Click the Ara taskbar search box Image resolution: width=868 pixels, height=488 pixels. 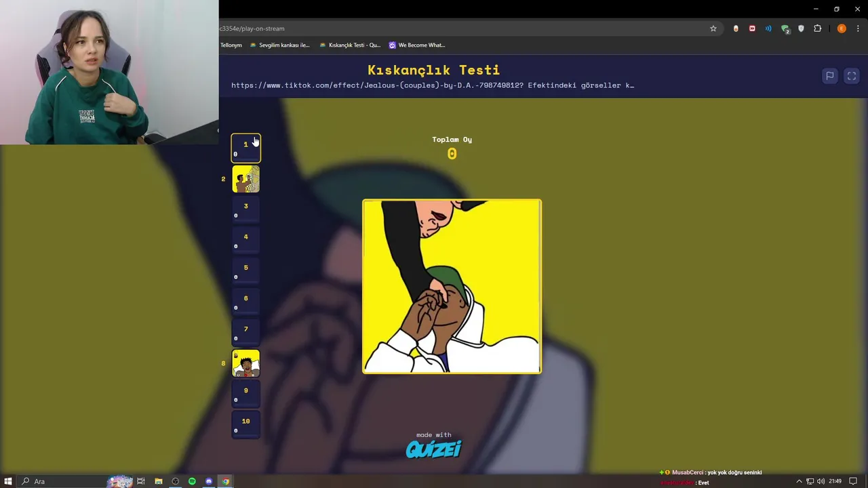(x=62, y=481)
